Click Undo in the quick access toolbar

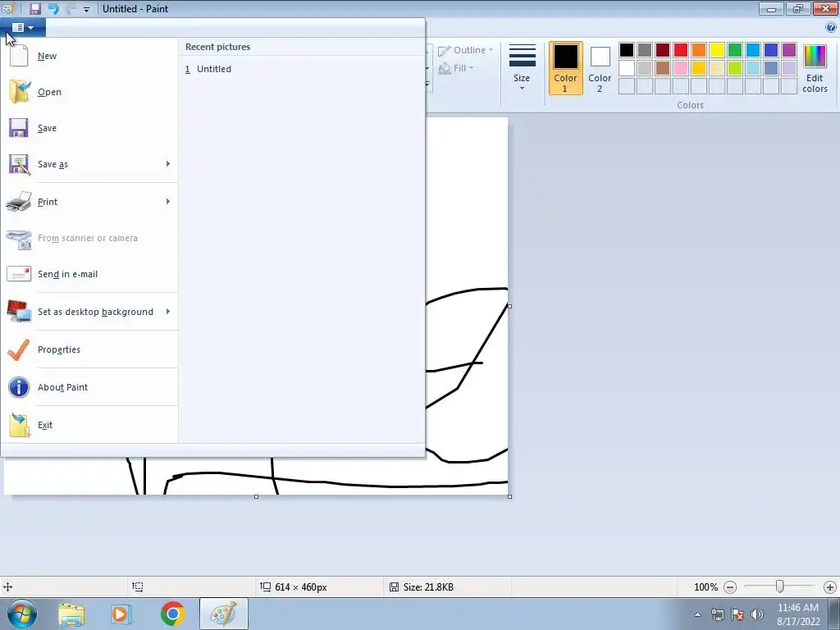click(x=53, y=8)
